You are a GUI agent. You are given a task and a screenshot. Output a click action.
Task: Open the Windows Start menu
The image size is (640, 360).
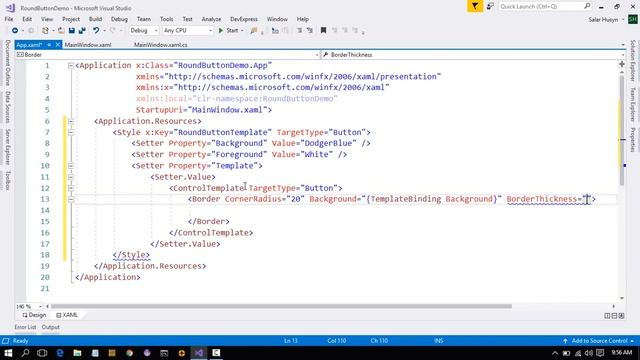coord(8,353)
